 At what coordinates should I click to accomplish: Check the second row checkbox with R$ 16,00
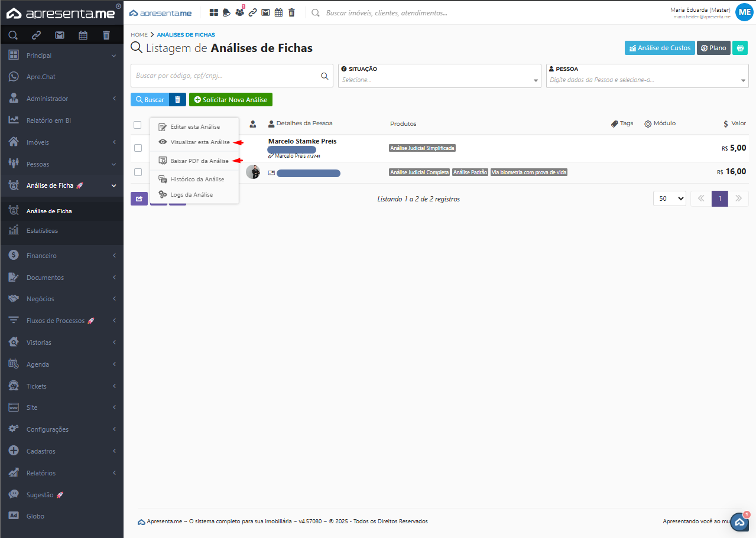(138, 172)
